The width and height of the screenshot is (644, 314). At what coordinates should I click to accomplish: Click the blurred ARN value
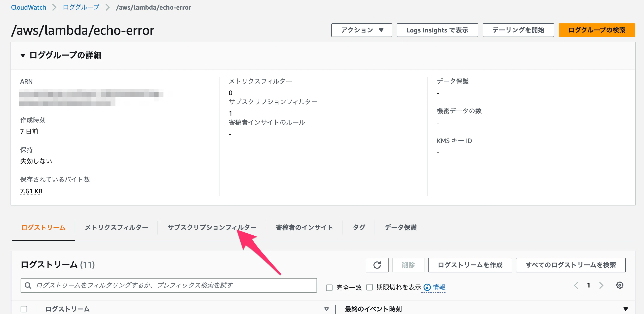91,98
